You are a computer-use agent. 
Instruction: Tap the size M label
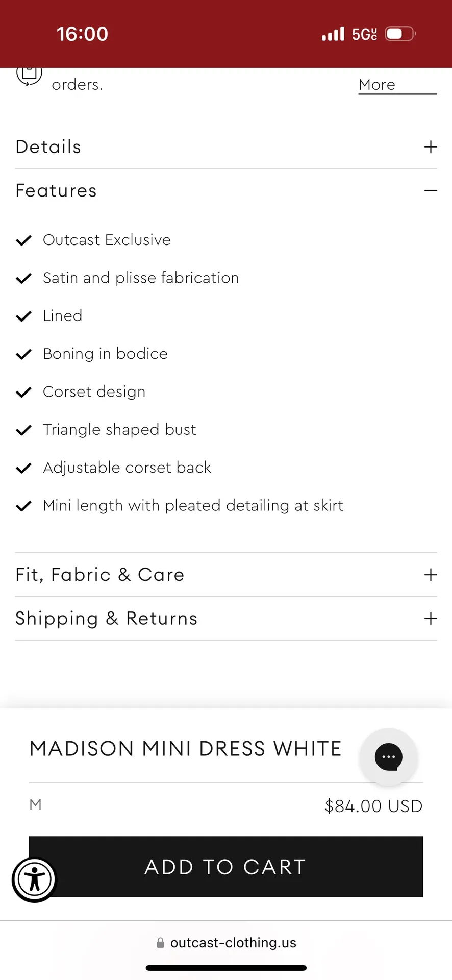pyautogui.click(x=35, y=805)
